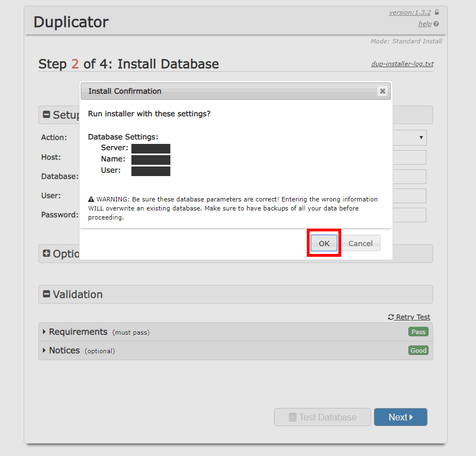Close the Install Confirmation dialog with X
Viewport: 476px width, 456px height.
click(382, 91)
